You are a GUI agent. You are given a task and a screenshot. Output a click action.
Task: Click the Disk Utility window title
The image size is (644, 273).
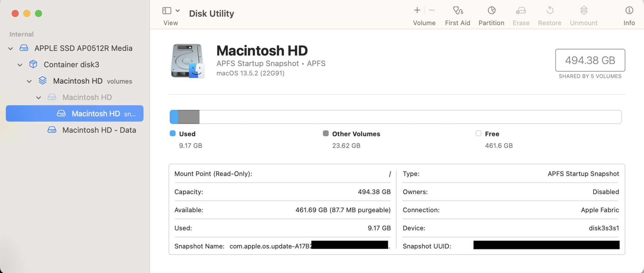pyautogui.click(x=212, y=14)
